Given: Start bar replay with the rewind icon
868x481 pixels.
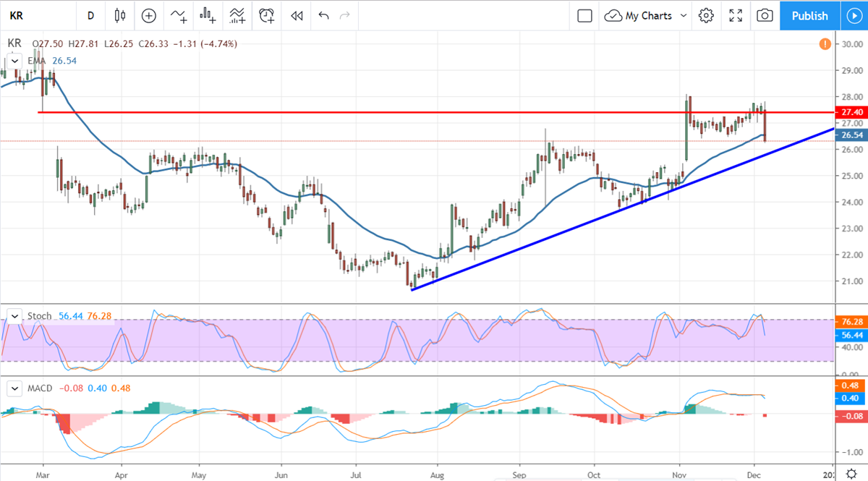Looking at the screenshot, I should click(296, 15).
